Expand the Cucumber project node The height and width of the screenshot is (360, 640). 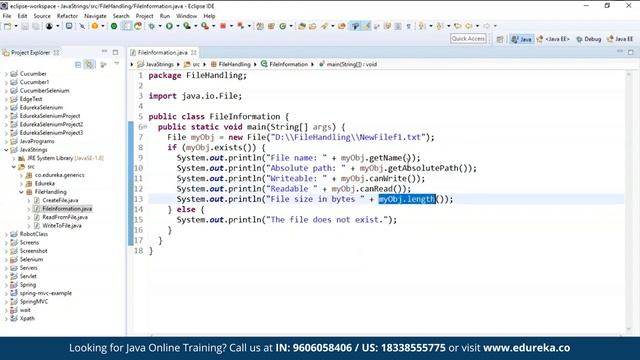point(7,74)
